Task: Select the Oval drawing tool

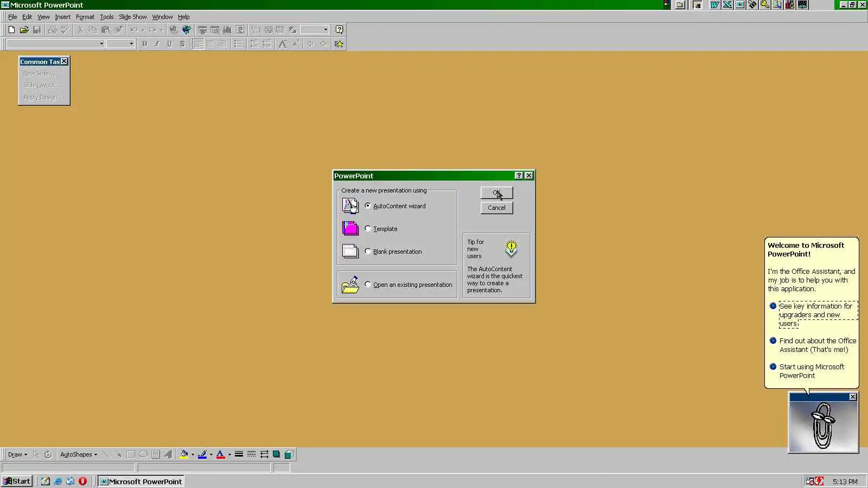Action: coord(143,454)
